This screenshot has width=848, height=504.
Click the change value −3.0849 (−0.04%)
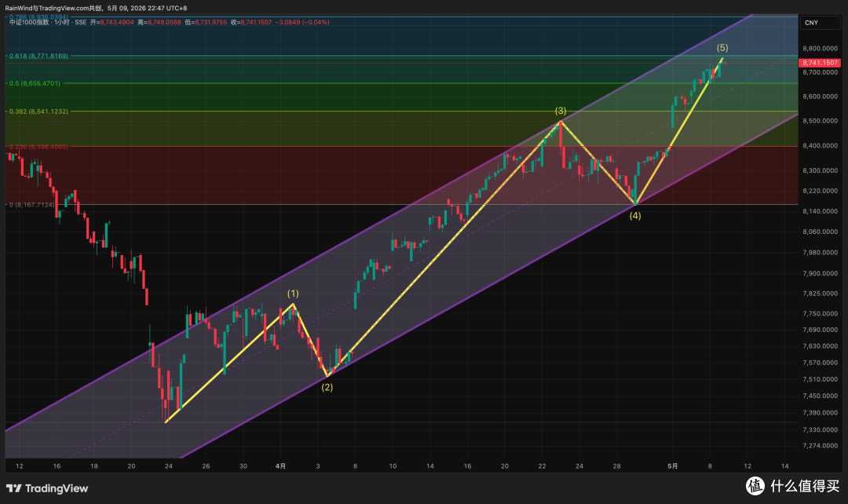[x=302, y=22]
